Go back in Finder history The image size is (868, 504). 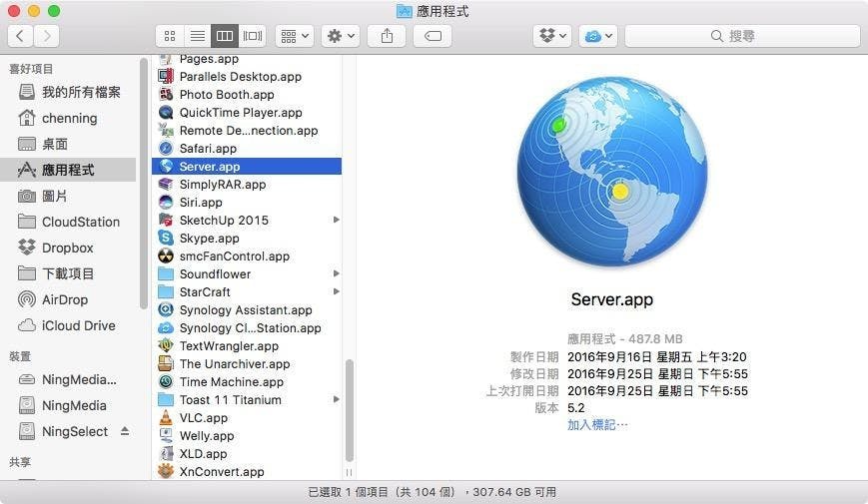click(x=21, y=36)
